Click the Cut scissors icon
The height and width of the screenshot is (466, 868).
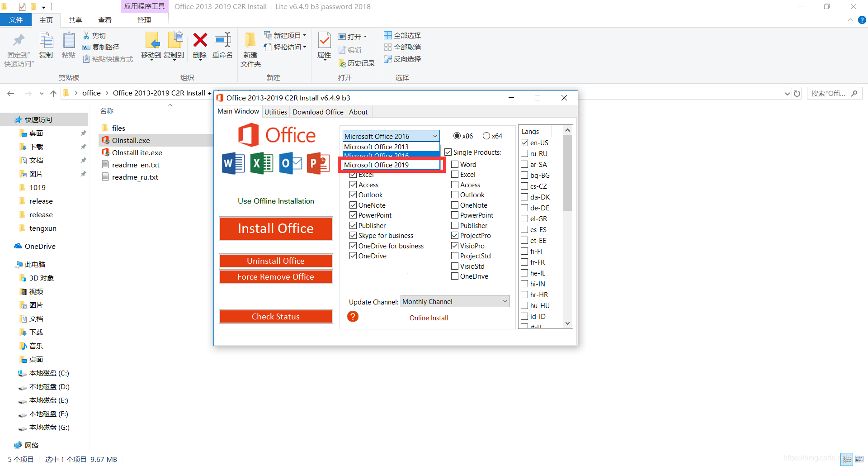(x=86, y=35)
